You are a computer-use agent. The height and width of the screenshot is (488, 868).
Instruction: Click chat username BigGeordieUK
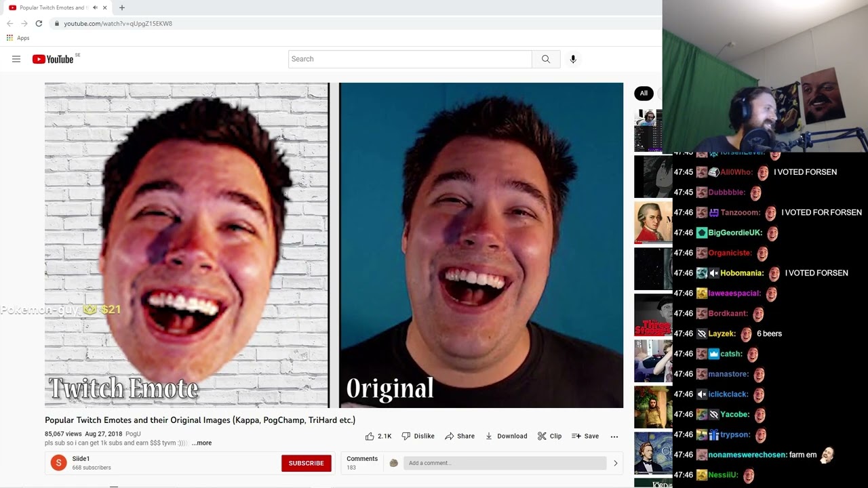pyautogui.click(x=735, y=232)
